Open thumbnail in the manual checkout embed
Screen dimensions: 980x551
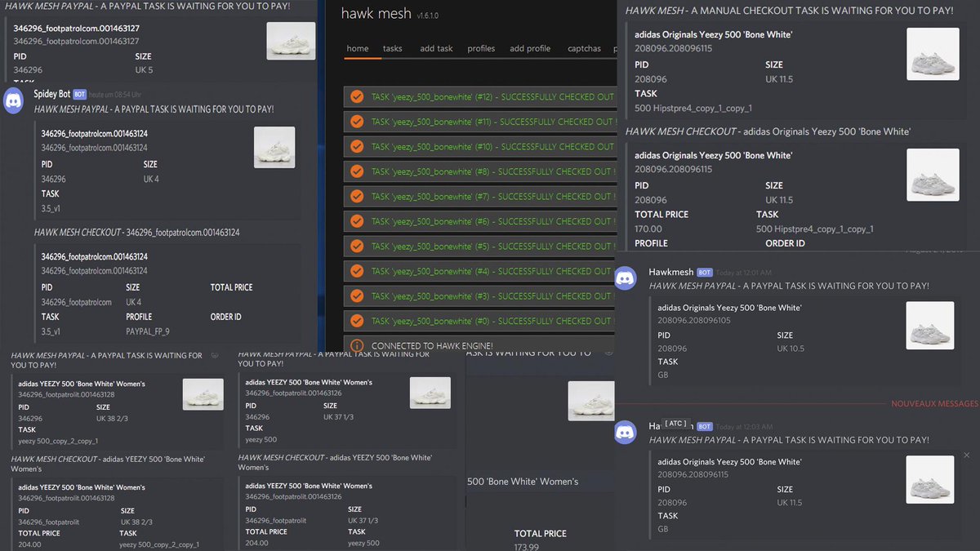(933, 54)
